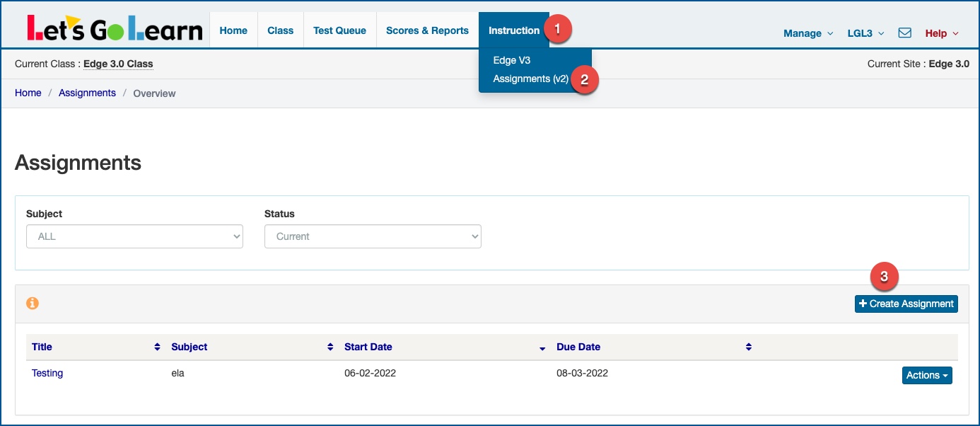Click Assignments in the breadcrumb
This screenshot has width=980, height=426.
click(x=87, y=93)
